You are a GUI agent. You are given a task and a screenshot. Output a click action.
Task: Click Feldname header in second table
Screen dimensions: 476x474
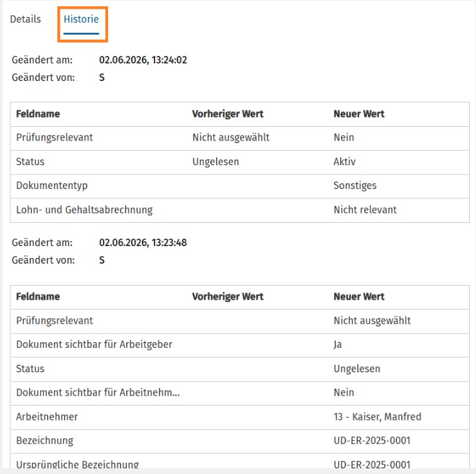tap(38, 296)
